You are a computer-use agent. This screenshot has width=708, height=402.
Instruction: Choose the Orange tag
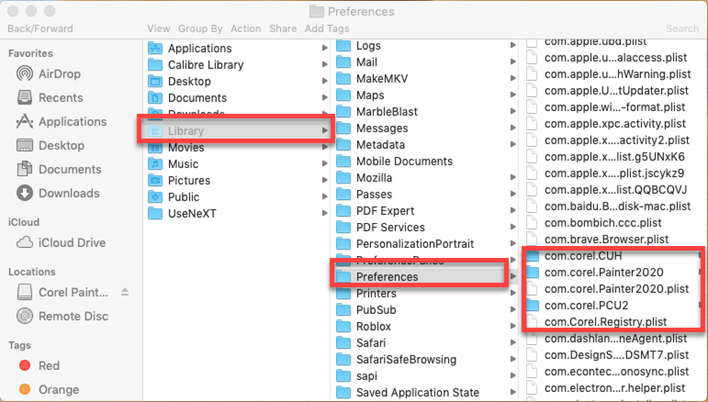tap(49, 389)
